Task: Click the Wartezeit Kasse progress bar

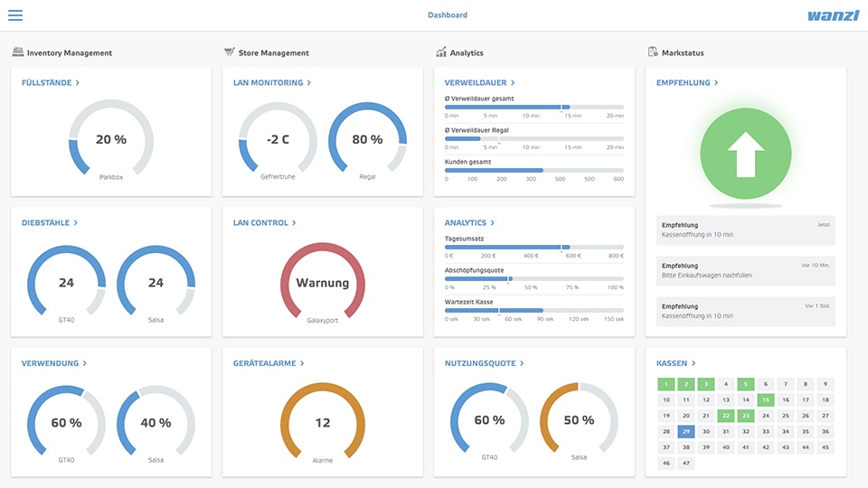Action: click(533, 310)
